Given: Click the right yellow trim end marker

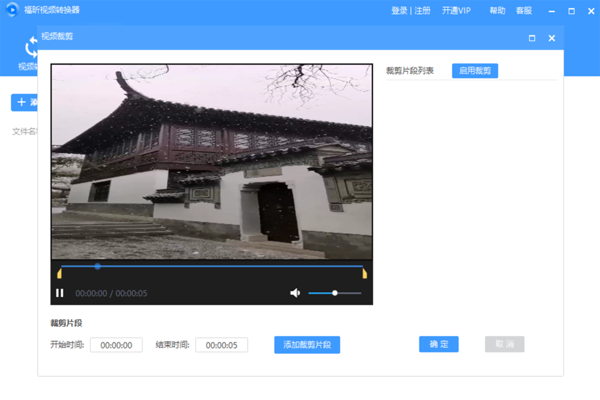Looking at the screenshot, I should point(365,273).
